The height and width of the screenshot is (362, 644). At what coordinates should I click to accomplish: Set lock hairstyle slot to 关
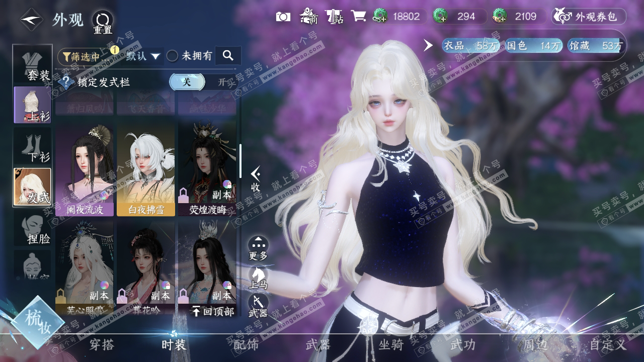pyautogui.click(x=187, y=82)
